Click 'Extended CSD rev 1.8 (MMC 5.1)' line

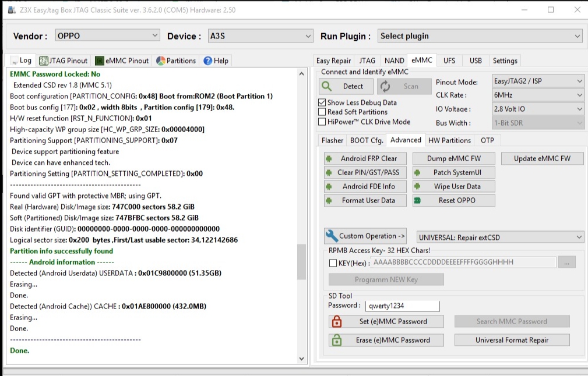(62, 85)
